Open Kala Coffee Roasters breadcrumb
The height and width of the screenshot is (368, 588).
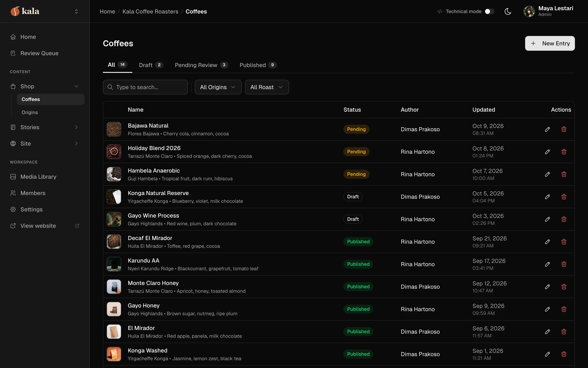point(150,11)
